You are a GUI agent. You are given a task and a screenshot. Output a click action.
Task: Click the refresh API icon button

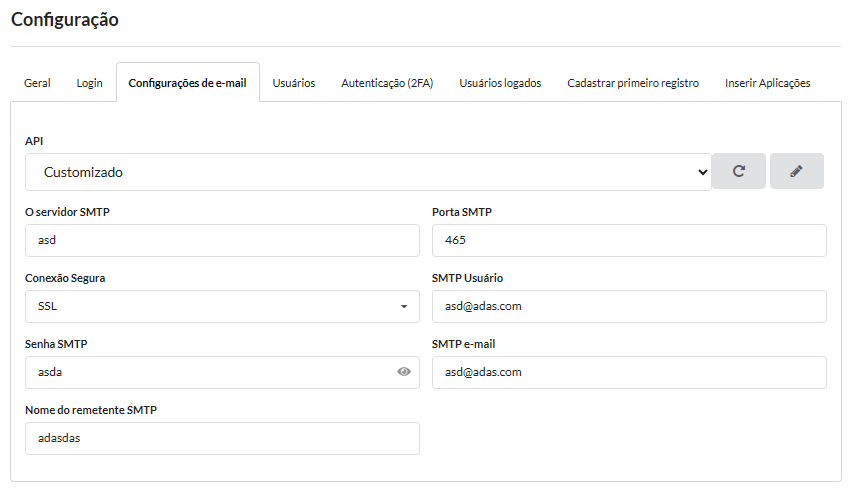(738, 171)
